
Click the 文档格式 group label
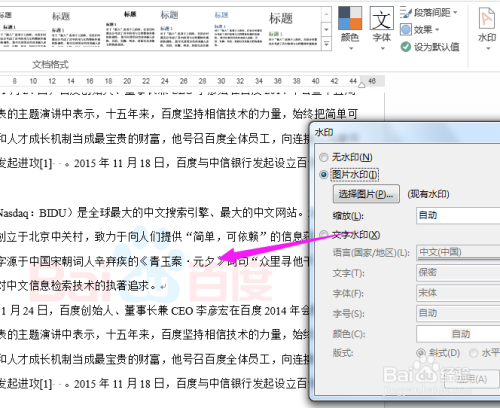50,64
